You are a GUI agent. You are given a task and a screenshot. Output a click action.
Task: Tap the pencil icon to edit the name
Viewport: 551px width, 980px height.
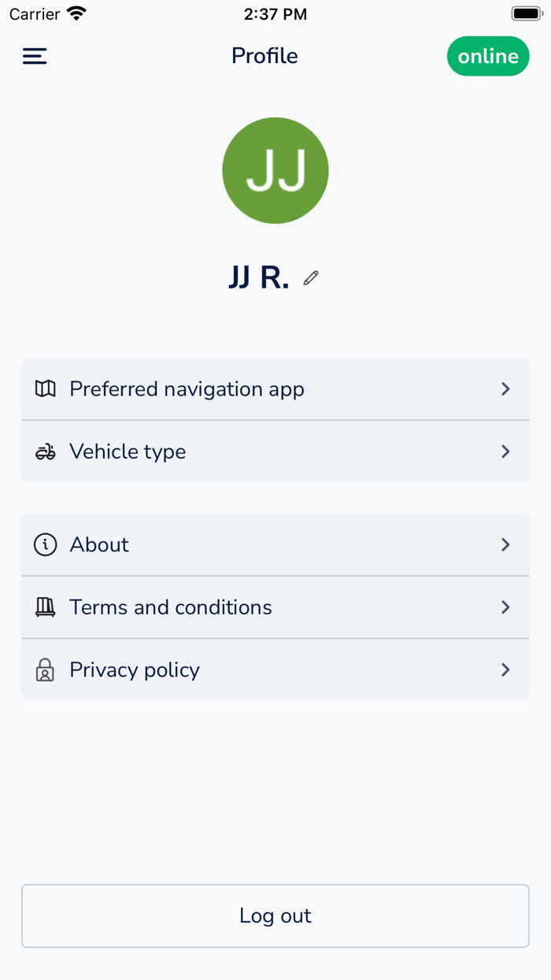tap(310, 278)
